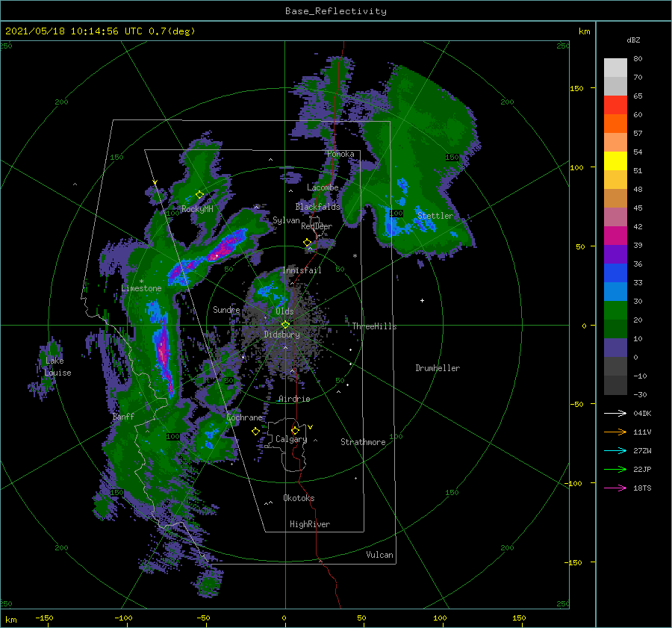Click the Olds label
Image resolution: width=672 pixels, height=628 pixels.
coord(284,311)
